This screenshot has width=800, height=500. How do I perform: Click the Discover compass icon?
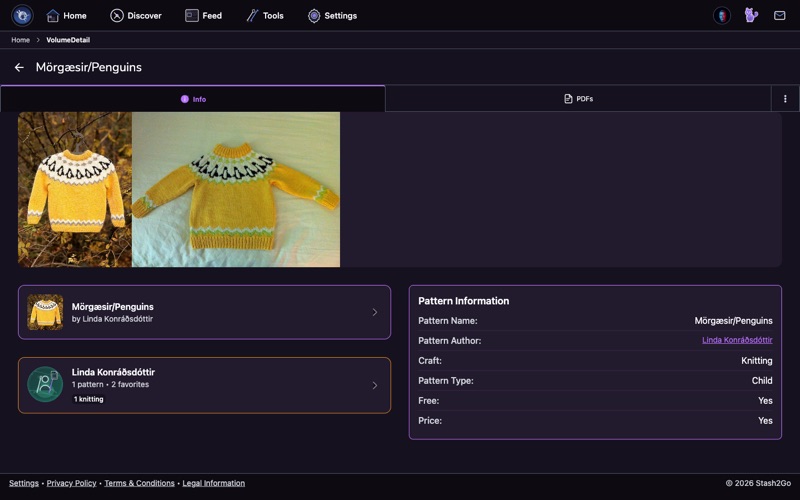117,16
